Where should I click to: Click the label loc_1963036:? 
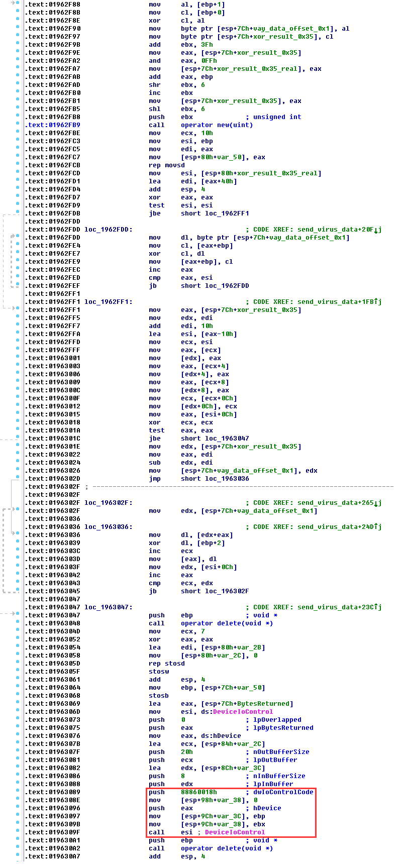pos(109,527)
